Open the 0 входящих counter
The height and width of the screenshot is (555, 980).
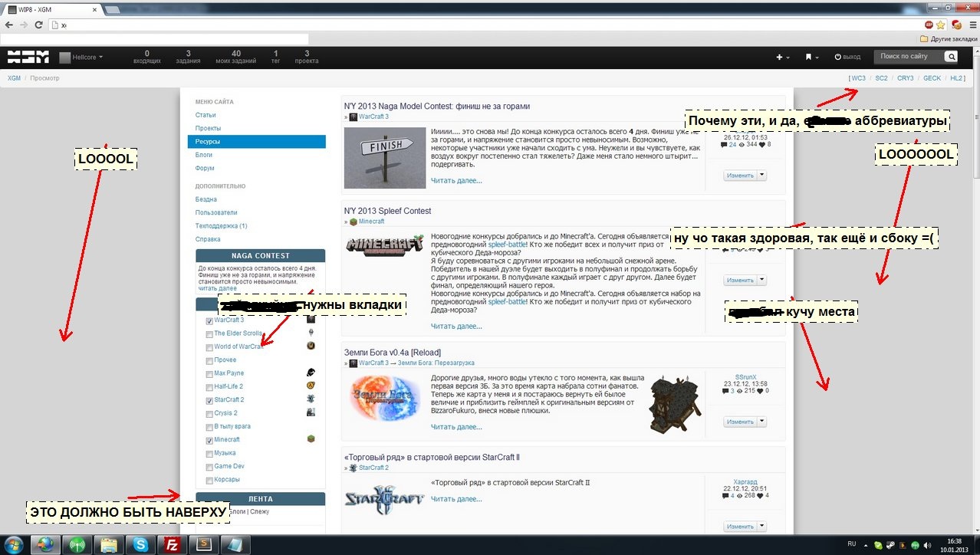click(146, 57)
